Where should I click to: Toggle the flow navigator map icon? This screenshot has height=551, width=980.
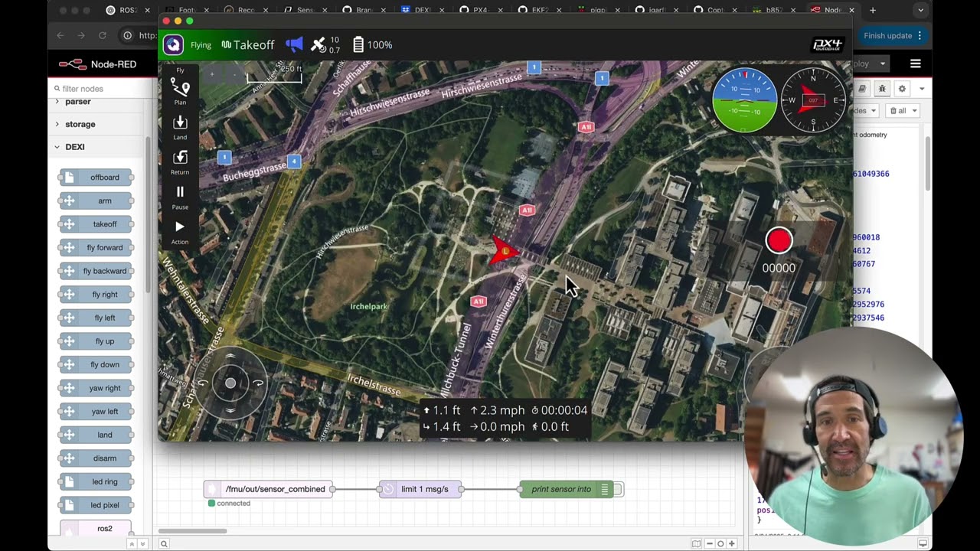tap(696, 544)
